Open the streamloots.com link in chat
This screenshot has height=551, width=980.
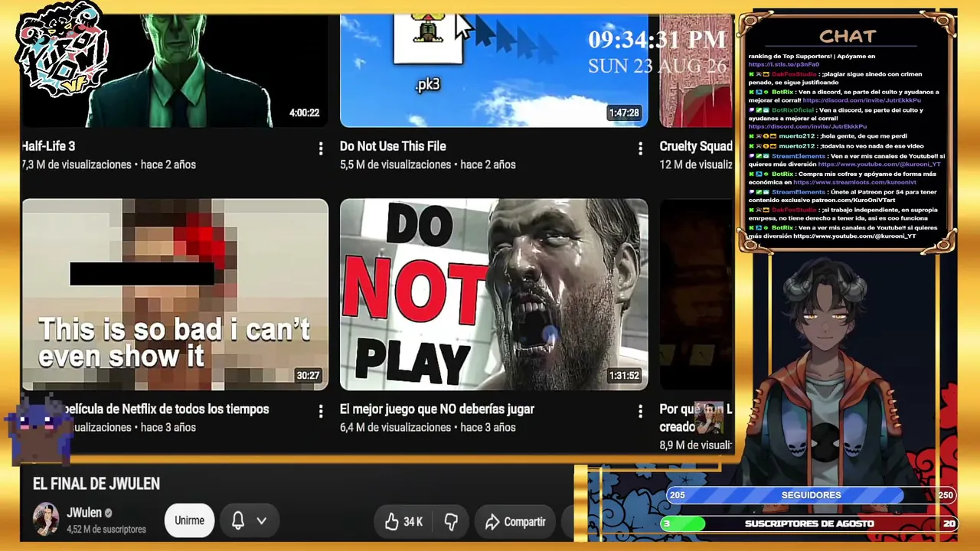click(854, 183)
